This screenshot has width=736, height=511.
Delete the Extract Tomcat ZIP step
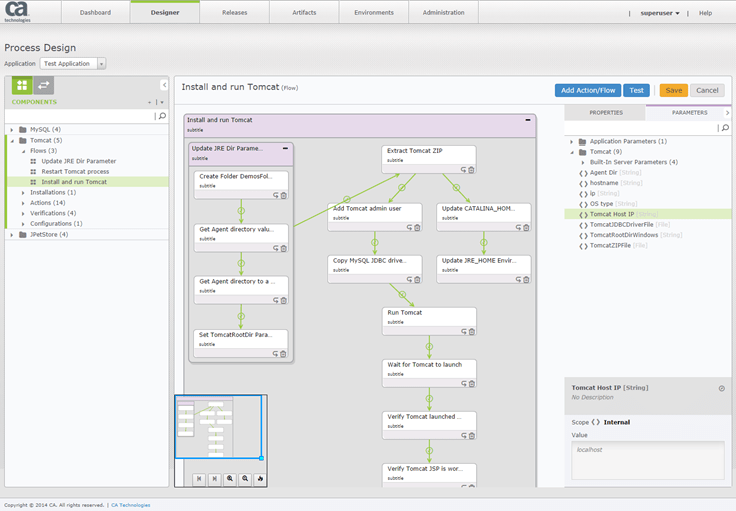469,167
